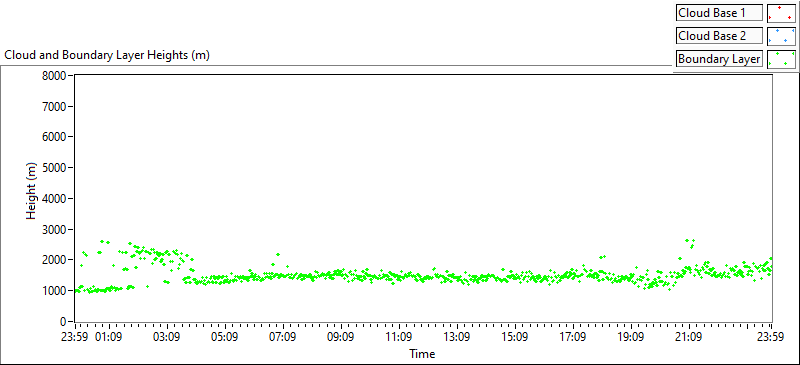Click the 03:09 time axis marker
800x365 pixels.
(x=167, y=337)
